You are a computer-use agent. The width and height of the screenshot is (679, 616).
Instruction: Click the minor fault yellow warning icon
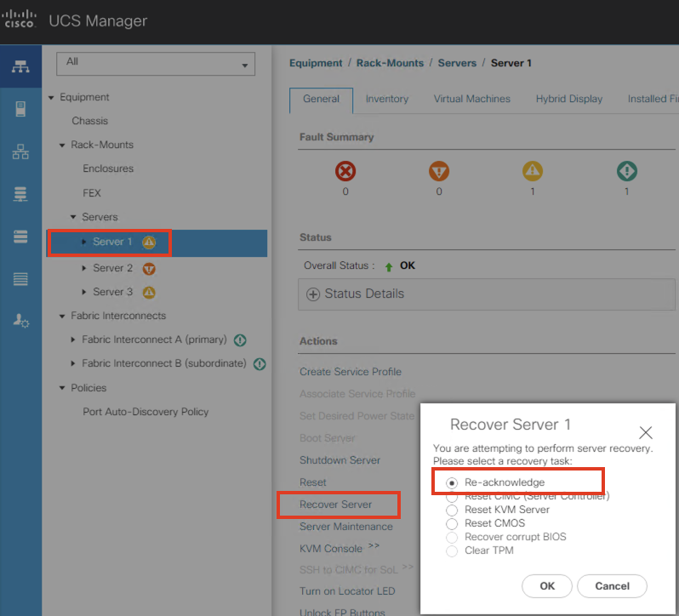click(x=533, y=172)
